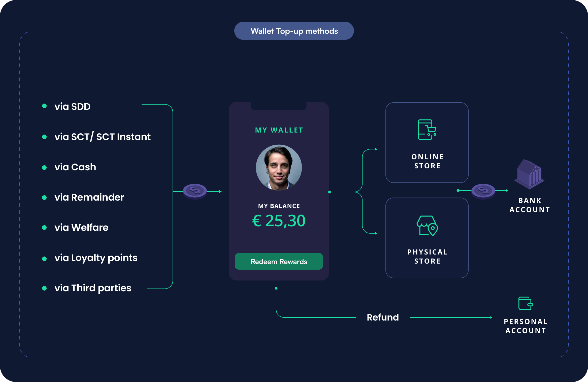Viewport: 588px width, 382px height.
Task: Pick the via Third parties method
Action: coord(93,288)
